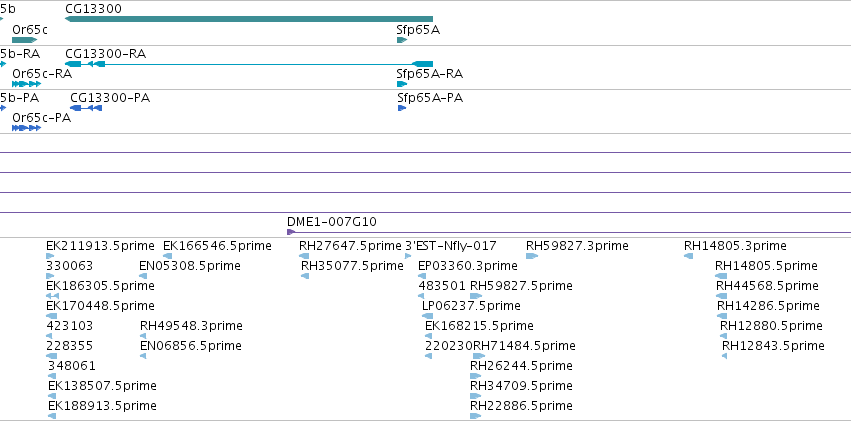Click the 228355 feature label
The width and height of the screenshot is (851, 421).
tap(69, 346)
